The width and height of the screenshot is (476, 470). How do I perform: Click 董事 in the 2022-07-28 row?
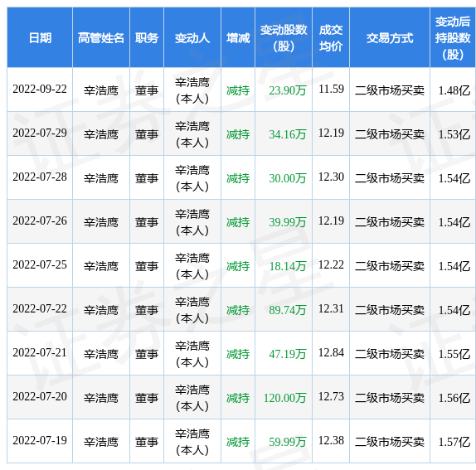tap(147, 178)
